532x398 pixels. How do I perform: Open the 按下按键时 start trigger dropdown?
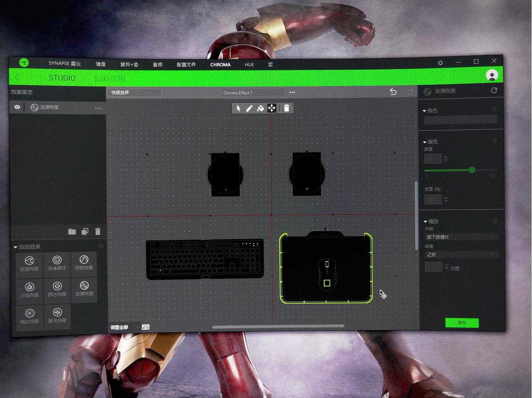(461, 237)
